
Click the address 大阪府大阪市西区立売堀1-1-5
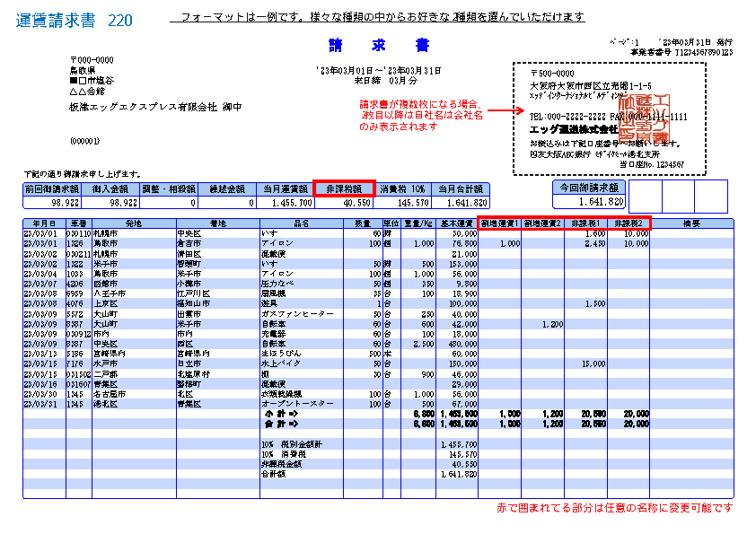591,86
